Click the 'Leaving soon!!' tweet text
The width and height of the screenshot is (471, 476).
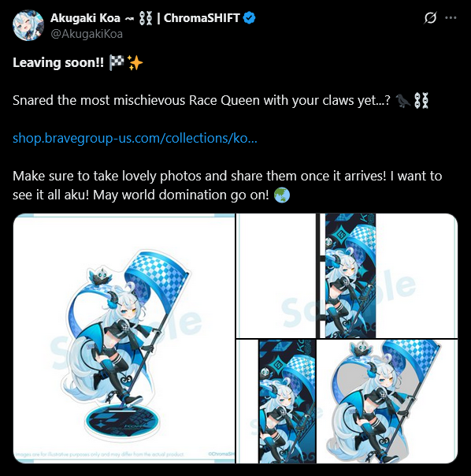point(58,63)
